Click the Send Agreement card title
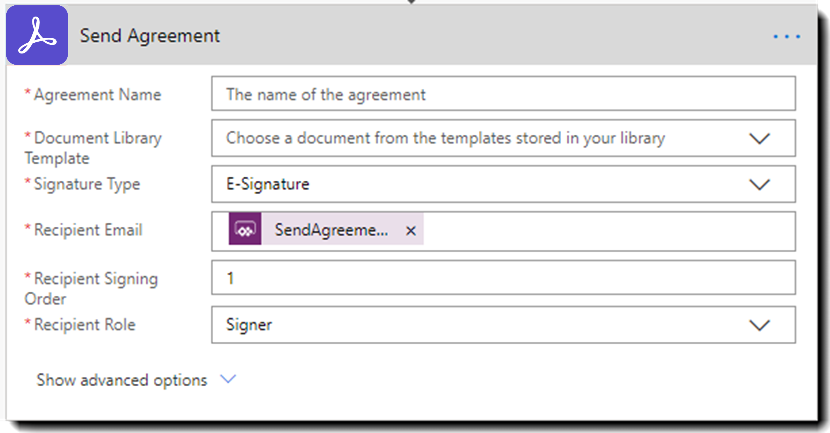Screen dimensions: 830x433 click(150, 36)
